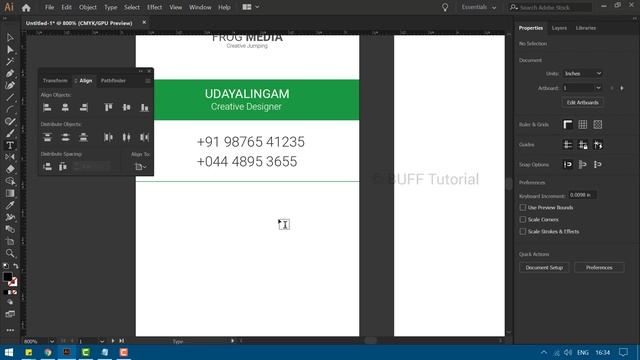Click Horizontal Distribute Right icon
The image size is (640, 360).
tap(144, 137)
